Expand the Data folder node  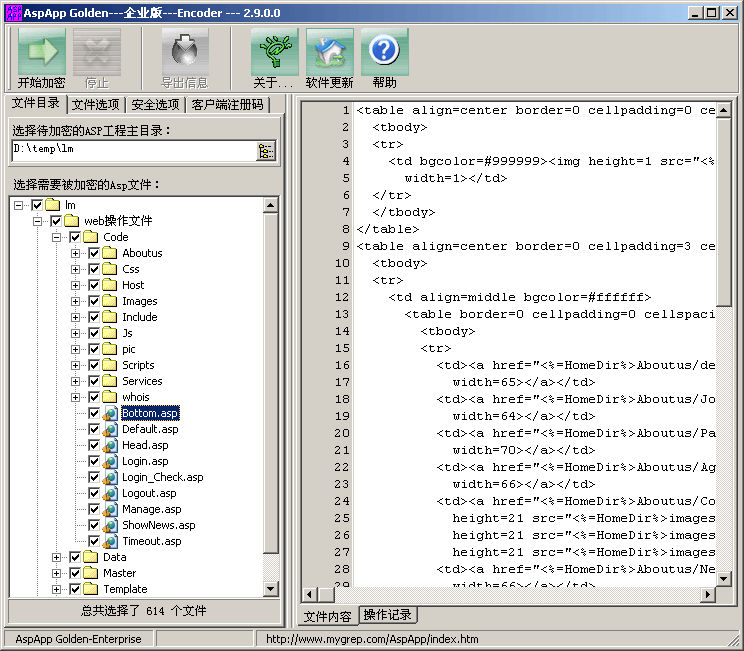(57, 557)
